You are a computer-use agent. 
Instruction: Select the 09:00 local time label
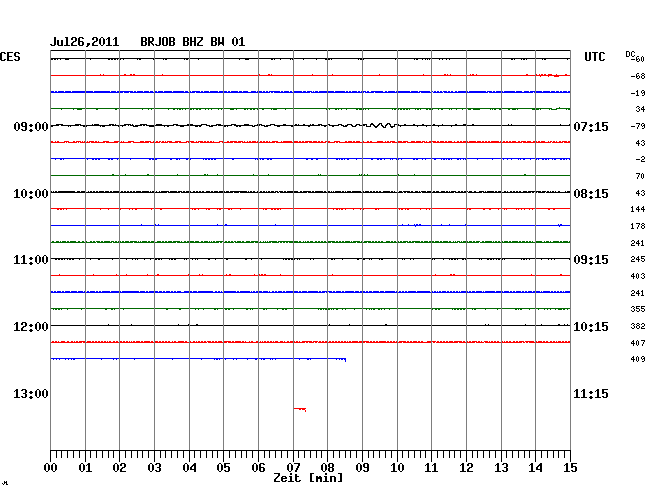pyautogui.click(x=31, y=126)
